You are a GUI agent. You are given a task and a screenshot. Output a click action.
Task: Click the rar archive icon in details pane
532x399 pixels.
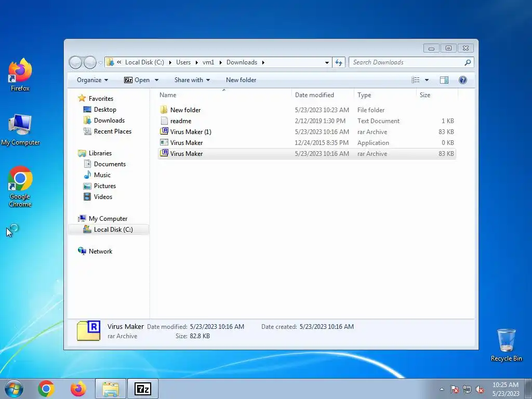click(88, 330)
